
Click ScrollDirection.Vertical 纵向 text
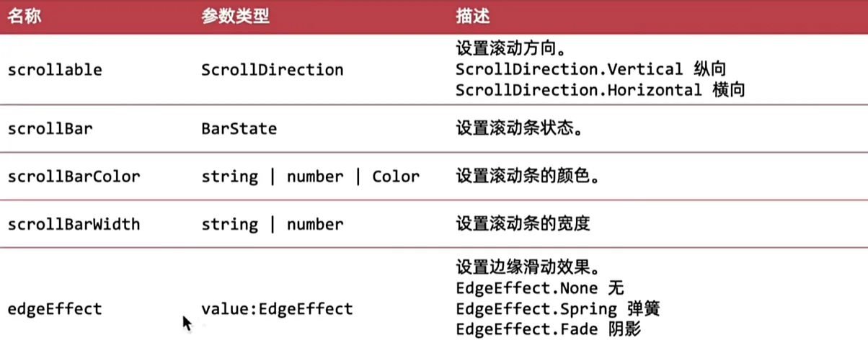click(590, 70)
